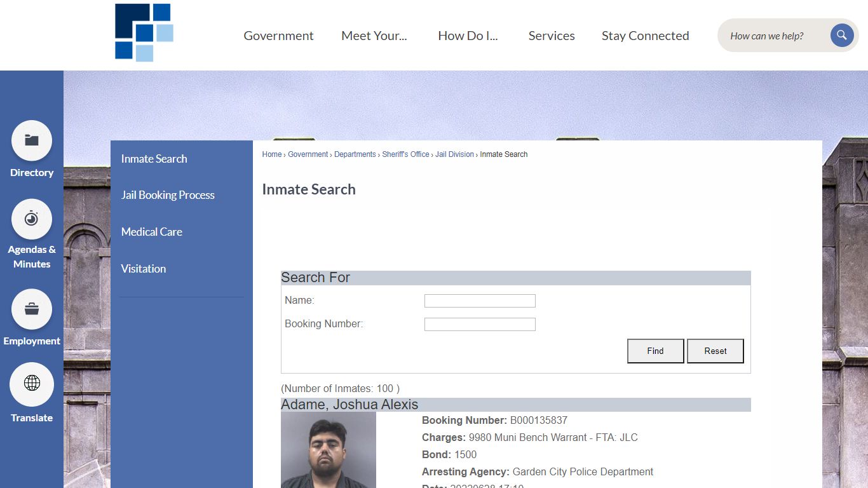Open the Medical Care page
The width and height of the screenshot is (868, 488).
151,232
